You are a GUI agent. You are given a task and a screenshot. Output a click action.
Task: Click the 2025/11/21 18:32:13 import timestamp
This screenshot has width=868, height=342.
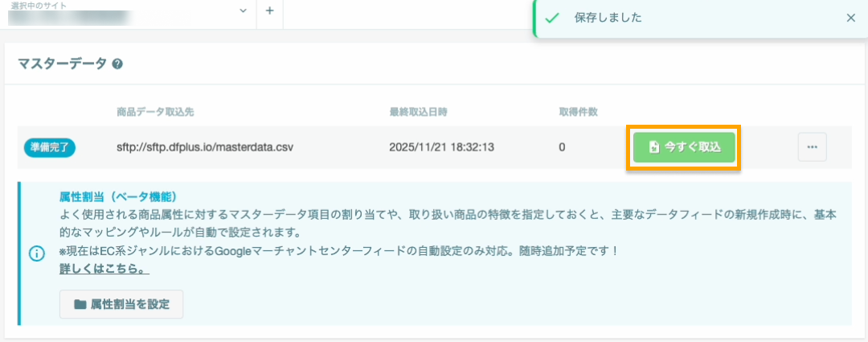(441, 148)
